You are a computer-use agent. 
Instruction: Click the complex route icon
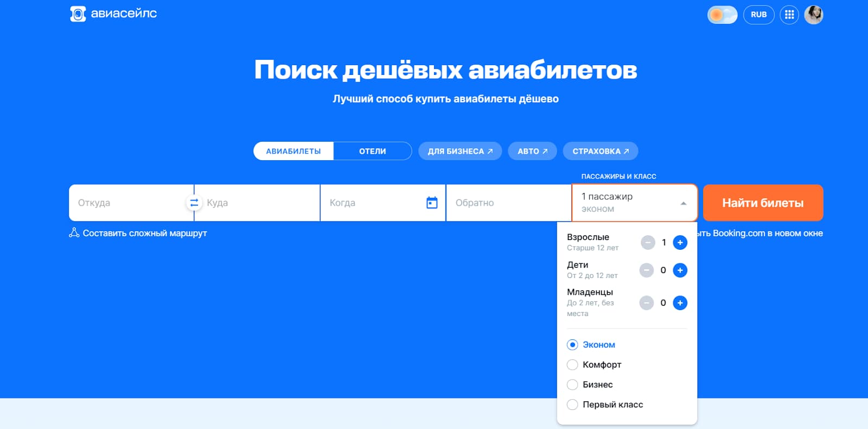74,232
